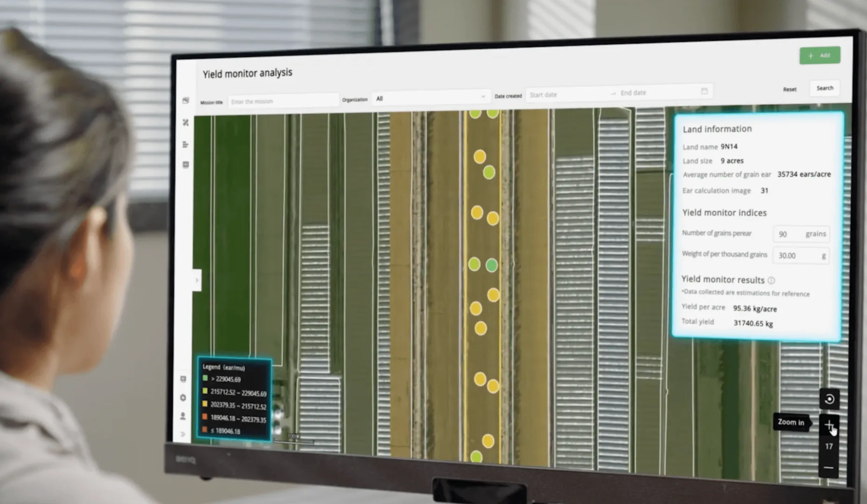Click the total yield 31740.65 kg
867x504 pixels.
(753, 323)
